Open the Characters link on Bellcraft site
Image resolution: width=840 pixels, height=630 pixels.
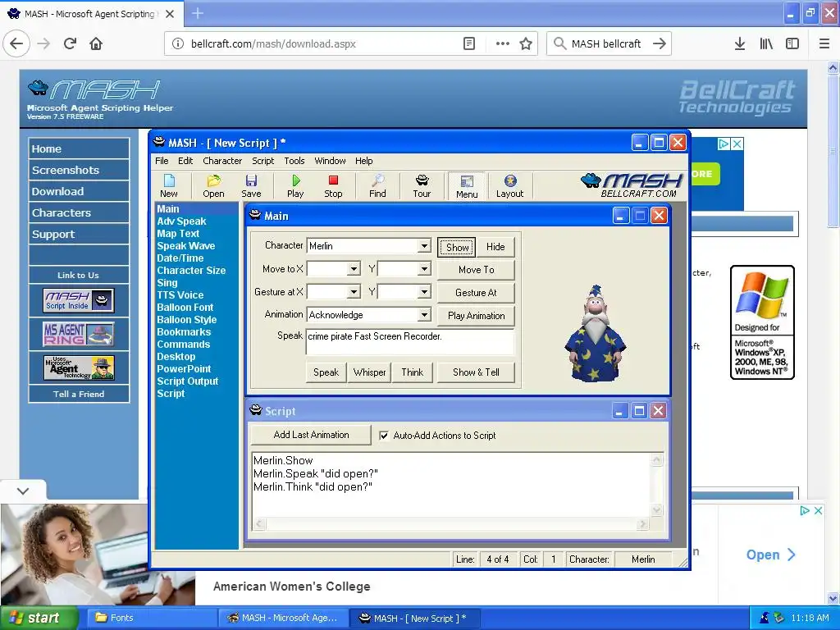click(x=79, y=213)
